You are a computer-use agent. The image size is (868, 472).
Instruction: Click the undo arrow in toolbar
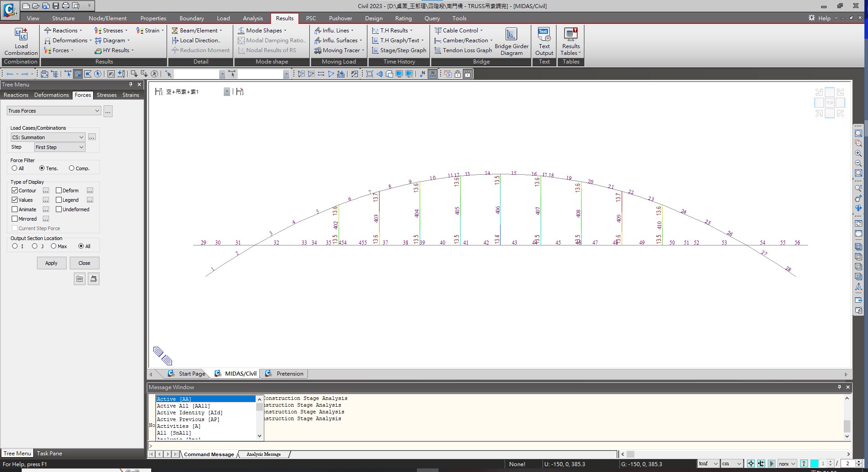coord(9,74)
